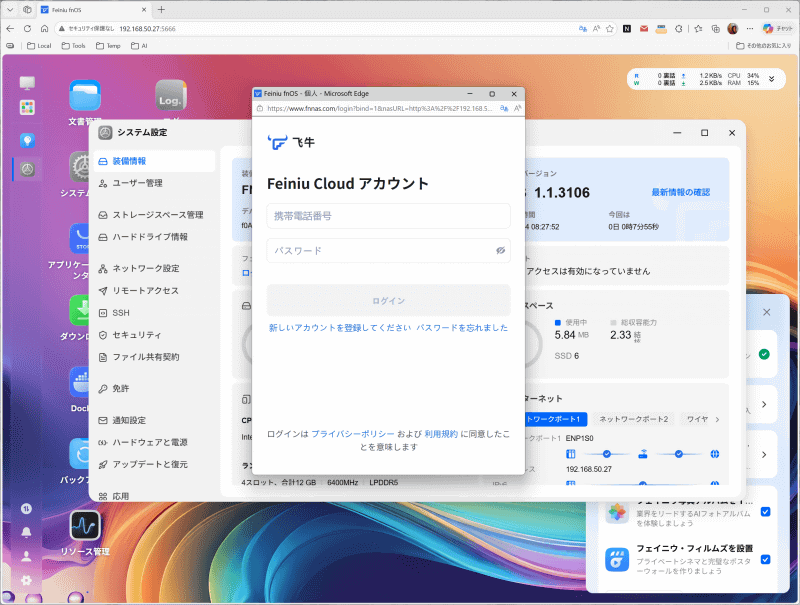Open the 利用規約 link
This screenshot has height=605, width=800.
click(441, 434)
